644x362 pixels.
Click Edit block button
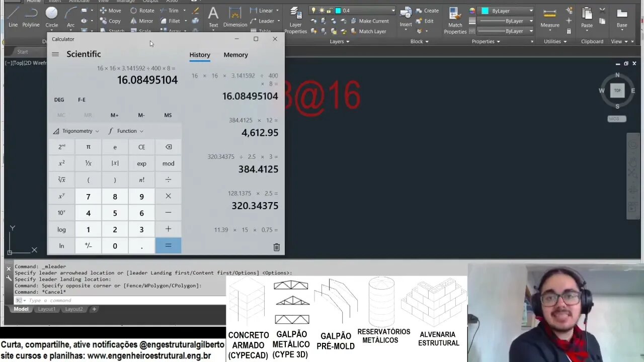click(x=425, y=21)
